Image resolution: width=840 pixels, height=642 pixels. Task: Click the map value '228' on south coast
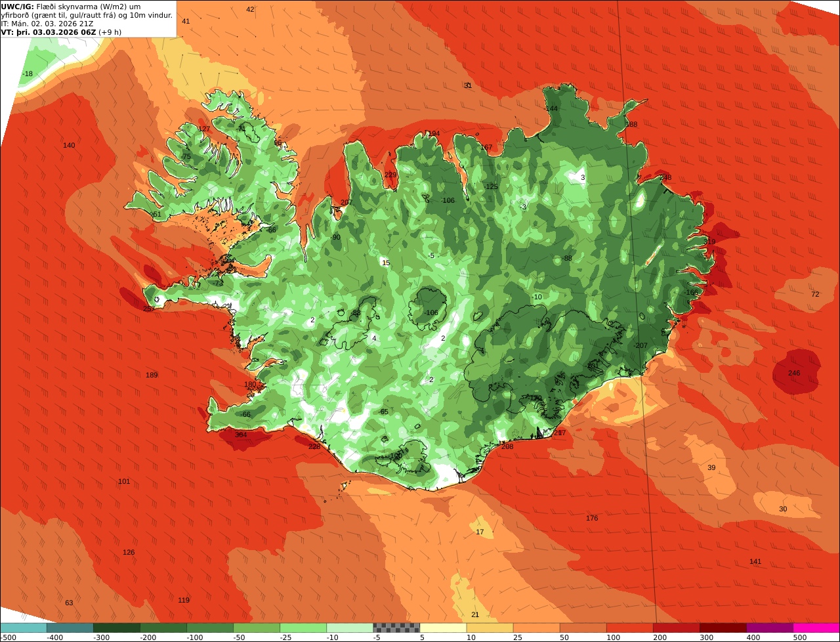tap(314, 446)
